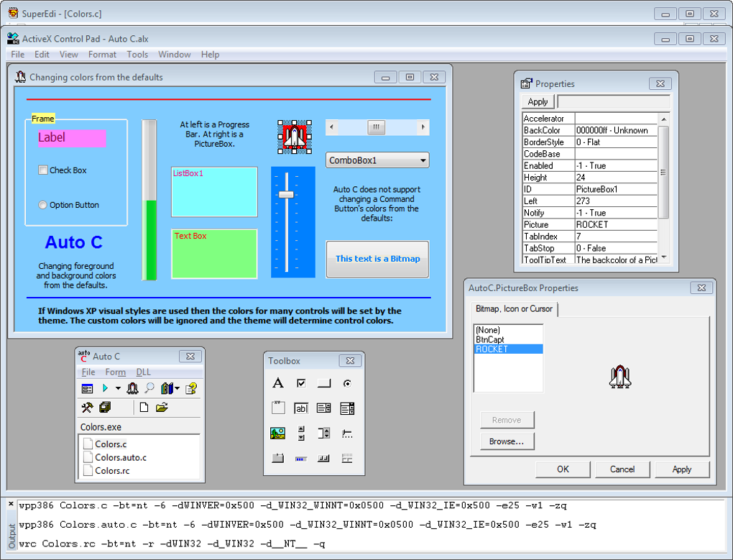733x560 pixels.
Task: Select the radio button tool in Toolbox
Action: coord(347,383)
